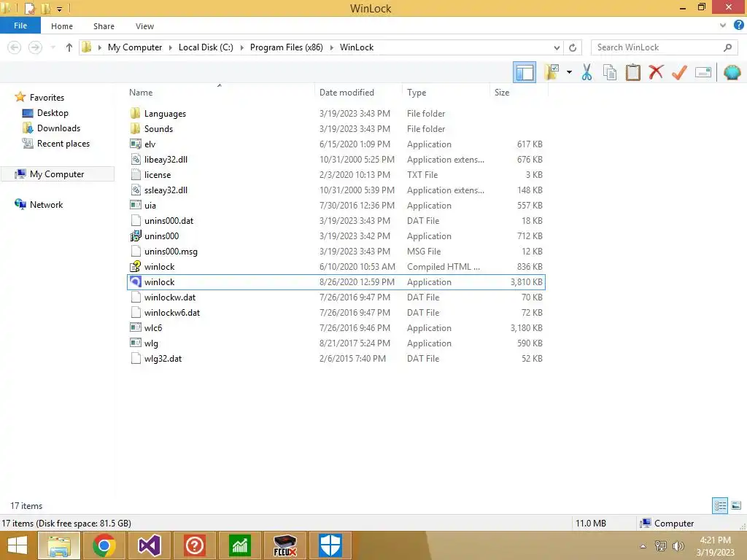This screenshot has width=747, height=560.
Task: Open the Home ribbon tab
Action: coord(62,26)
